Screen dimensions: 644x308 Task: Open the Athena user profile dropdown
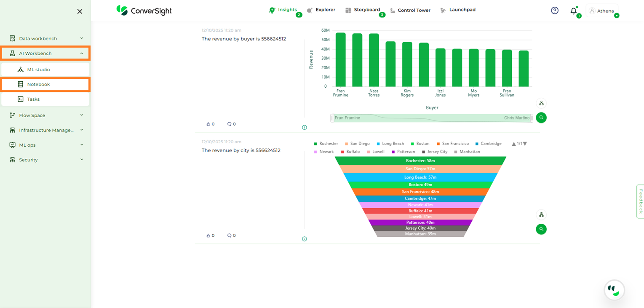coord(603,11)
